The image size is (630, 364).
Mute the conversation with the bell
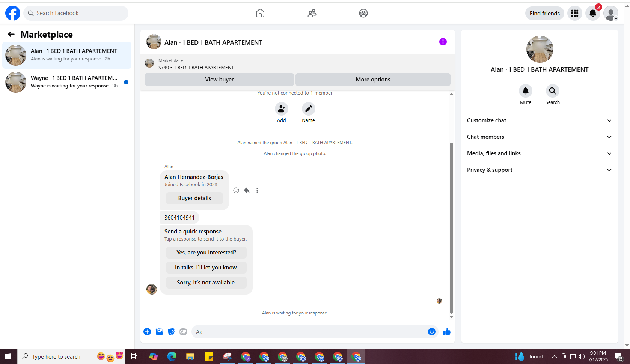click(x=526, y=91)
